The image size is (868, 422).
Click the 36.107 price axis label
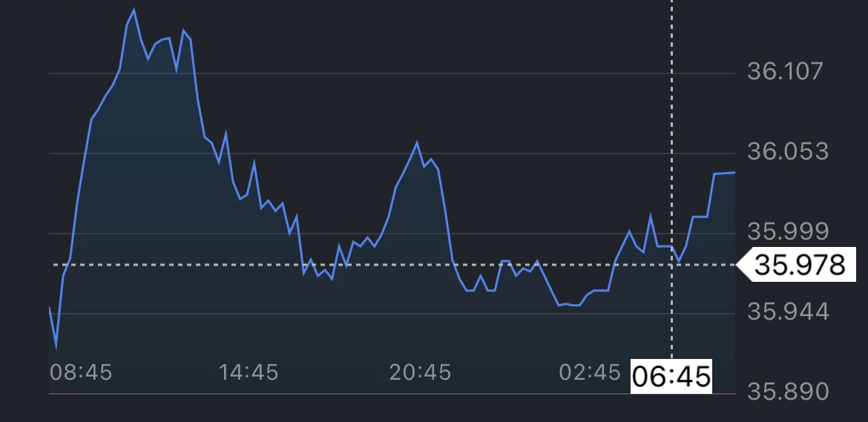[785, 71]
